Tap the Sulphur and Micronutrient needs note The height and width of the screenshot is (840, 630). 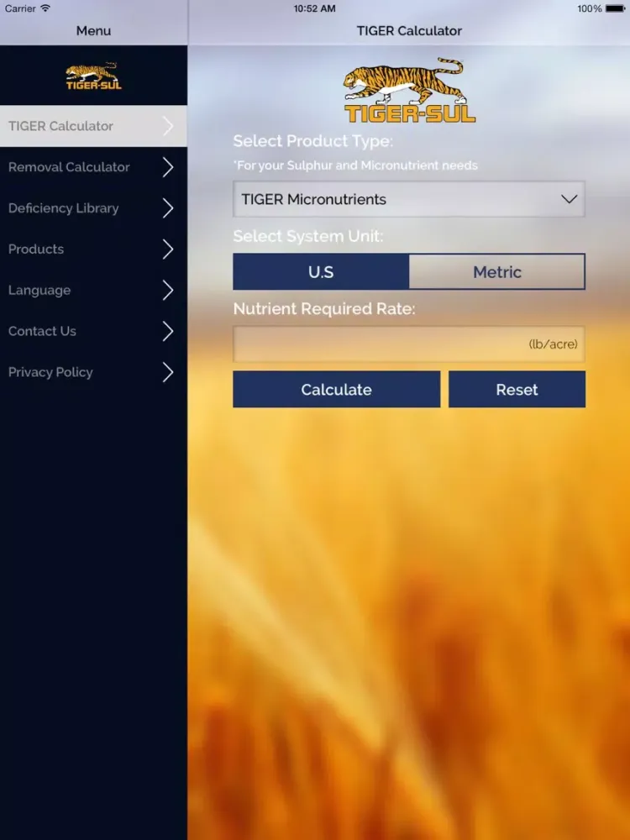355,165
